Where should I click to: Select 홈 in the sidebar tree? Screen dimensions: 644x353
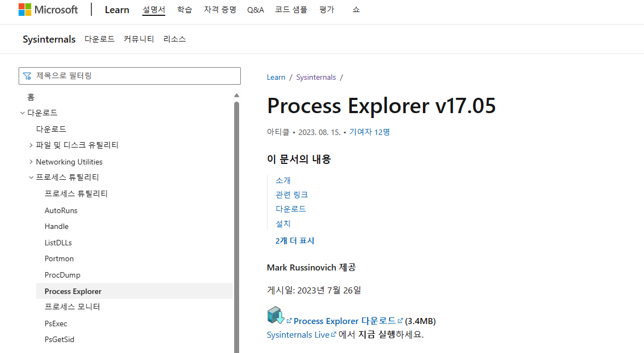click(31, 97)
